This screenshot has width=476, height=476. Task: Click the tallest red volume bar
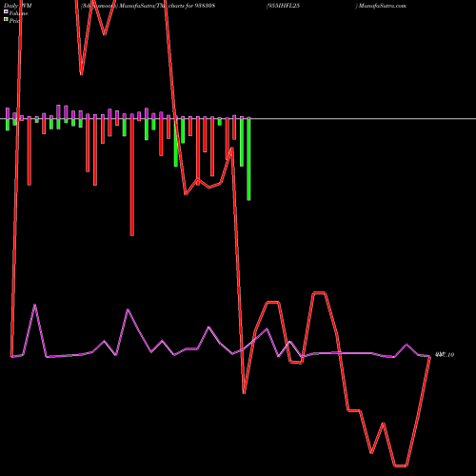click(x=132, y=177)
